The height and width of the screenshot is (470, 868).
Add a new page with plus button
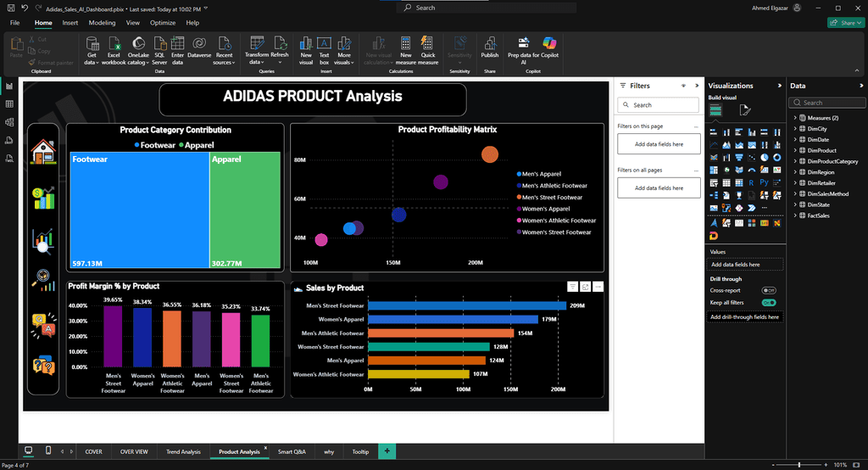click(387, 451)
